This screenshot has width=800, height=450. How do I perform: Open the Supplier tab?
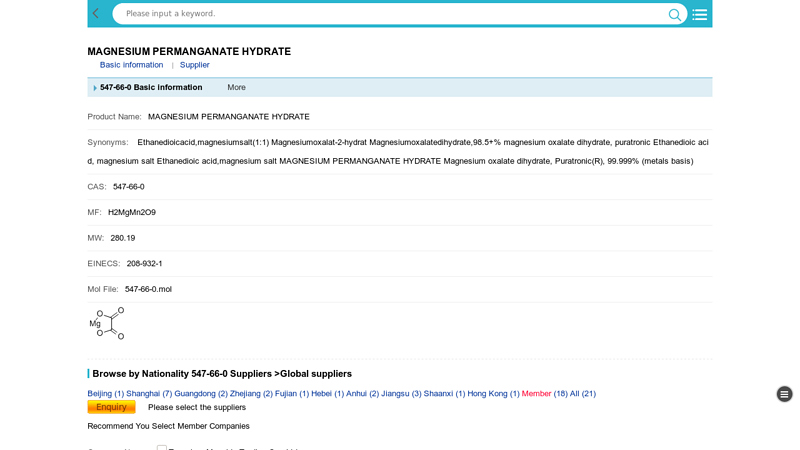[194, 65]
